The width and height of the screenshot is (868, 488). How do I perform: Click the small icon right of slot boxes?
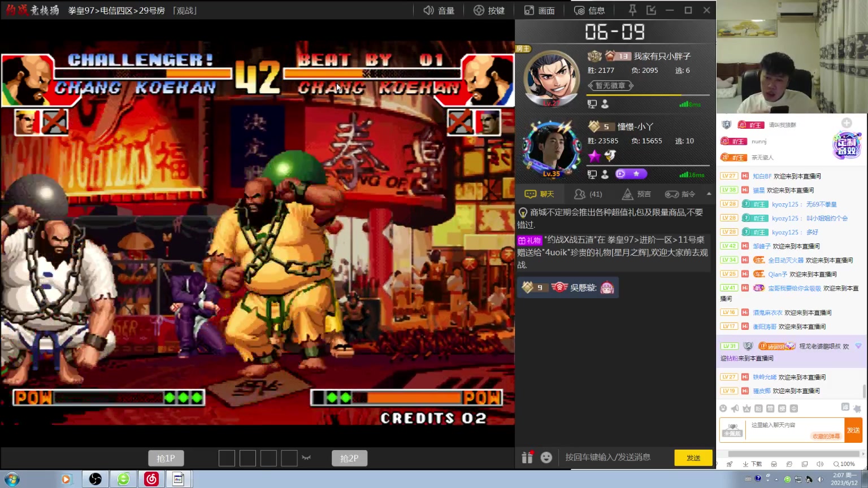click(306, 457)
